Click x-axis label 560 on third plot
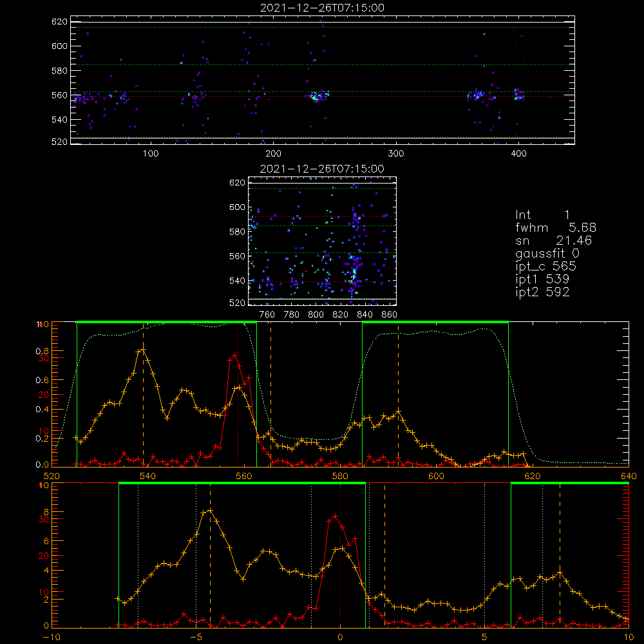Viewport: 644px width, 644px height. coord(243,476)
